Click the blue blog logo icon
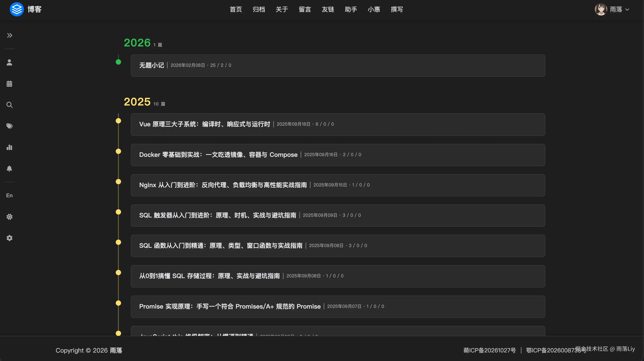Image resolution: width=644 pixels, height=361 pixels. tap(17, 9)
